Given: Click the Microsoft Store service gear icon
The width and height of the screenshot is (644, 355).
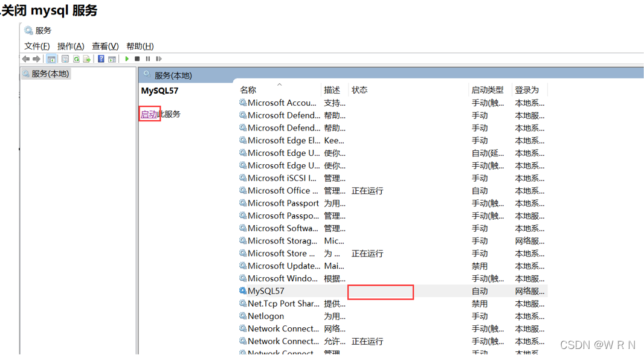Looking at the screenshot, I should coord(243,253).
